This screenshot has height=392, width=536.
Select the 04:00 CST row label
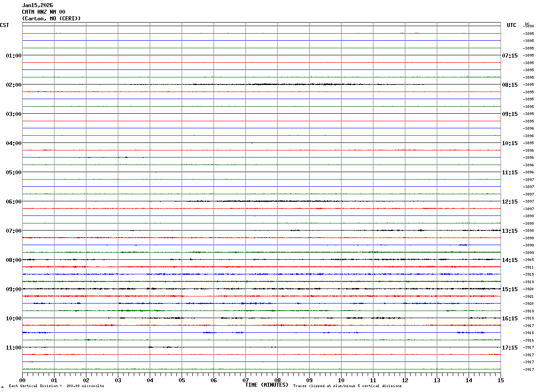coord(14,143)
